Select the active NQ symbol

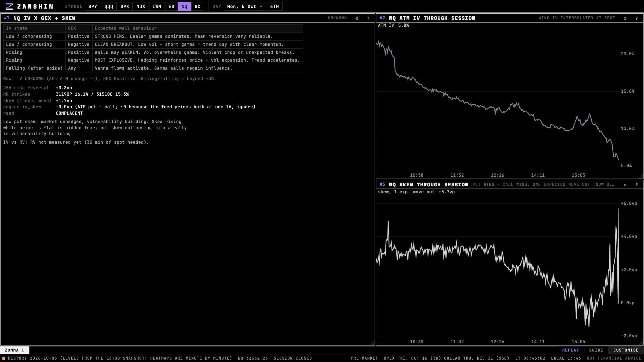coord(184,6)
